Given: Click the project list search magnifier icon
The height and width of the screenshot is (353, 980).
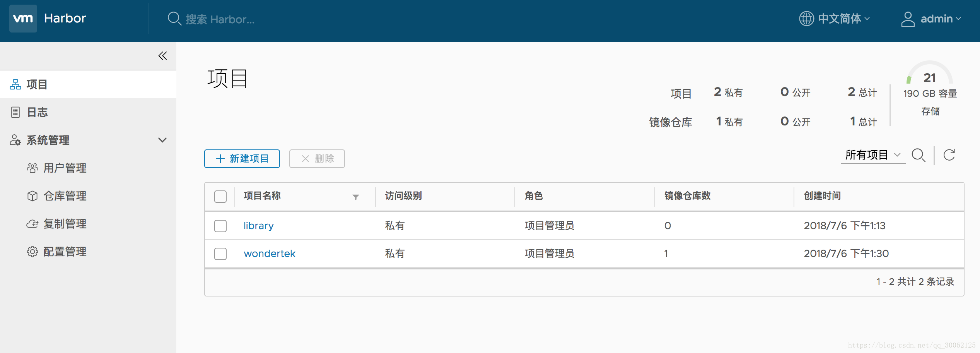Looking at the screenshot, I should 919,155.
